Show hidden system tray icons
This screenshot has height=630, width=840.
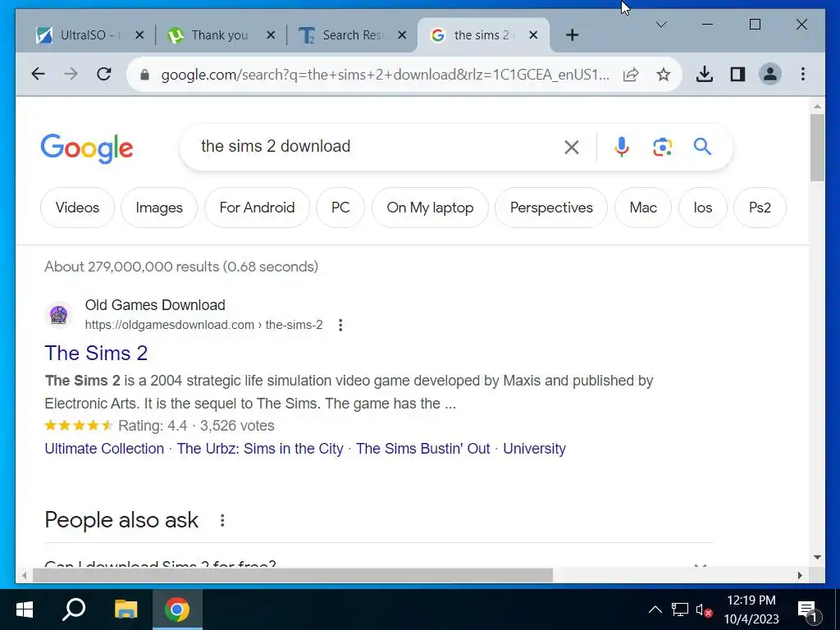pos(655,609)
